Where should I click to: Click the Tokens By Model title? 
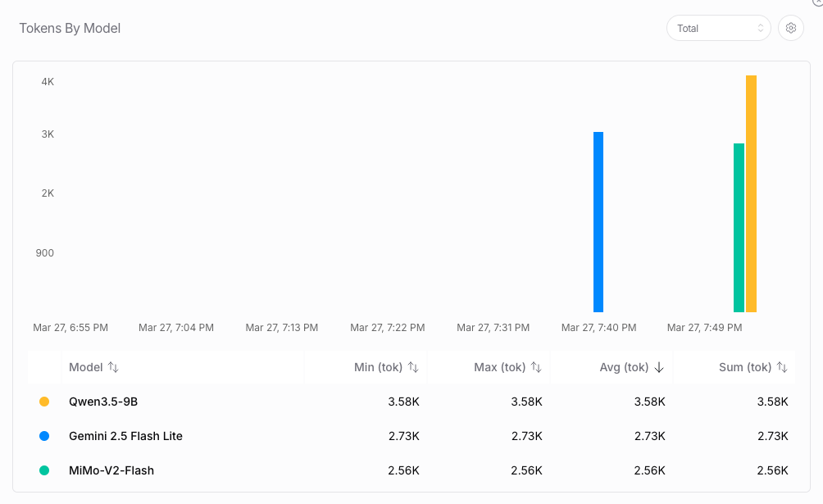click(70, 28)
